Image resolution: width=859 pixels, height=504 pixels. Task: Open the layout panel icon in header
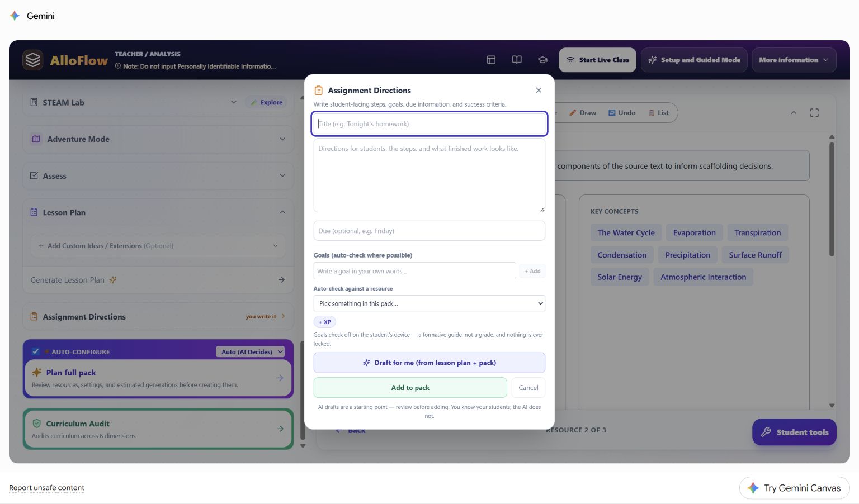tap(491, 60)
